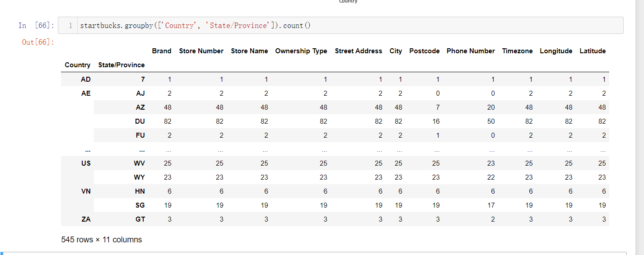Select the AD country row label
Screen dimensions: 644x255
[x=86, y=79]
